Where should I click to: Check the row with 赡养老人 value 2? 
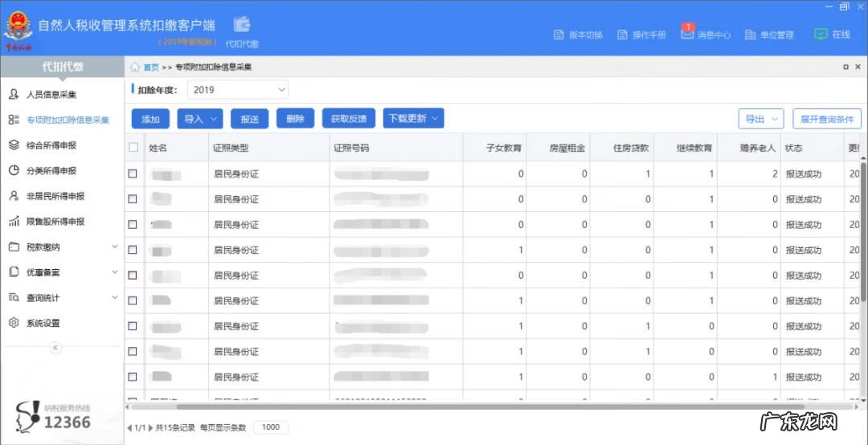(x=133, y=174)
